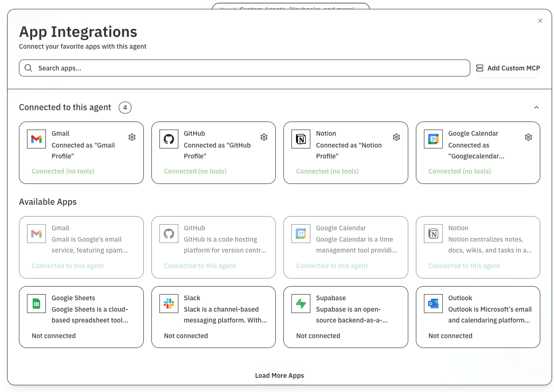Open settings gear on connected Notion card

click(x=396, y=137)
